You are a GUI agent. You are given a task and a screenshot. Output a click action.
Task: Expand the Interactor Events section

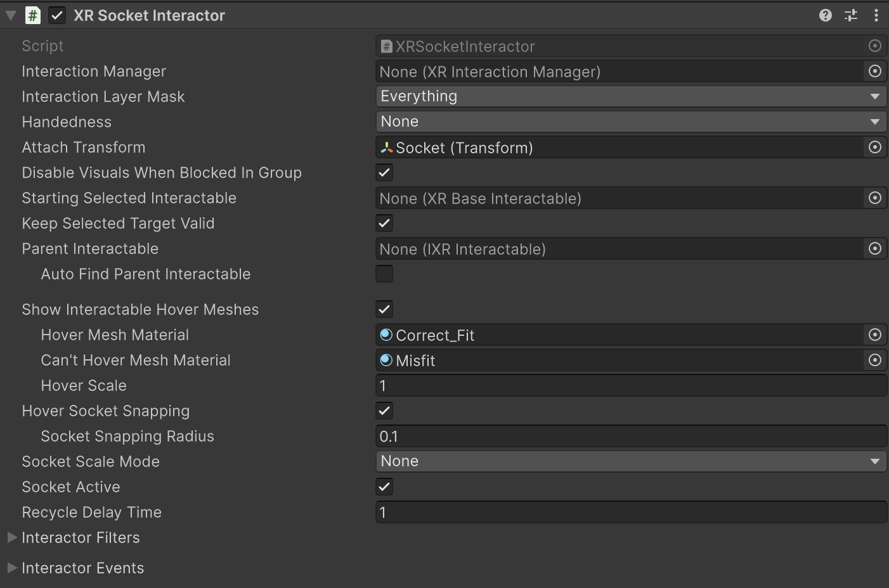pyautogui.click(x=11, y=568)
